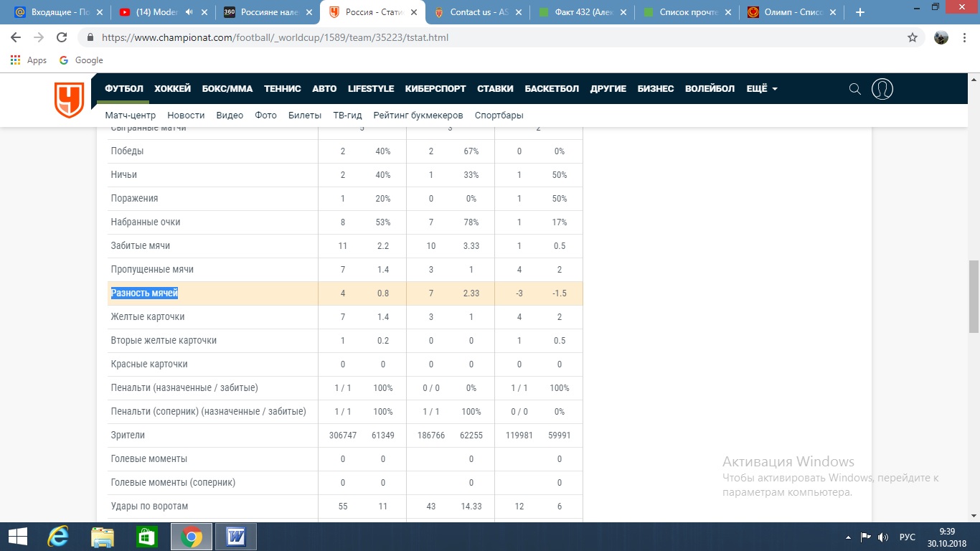Screen dimensions: 980x551
Task: Open the ТЕННИС section
Action: [283, 89]
